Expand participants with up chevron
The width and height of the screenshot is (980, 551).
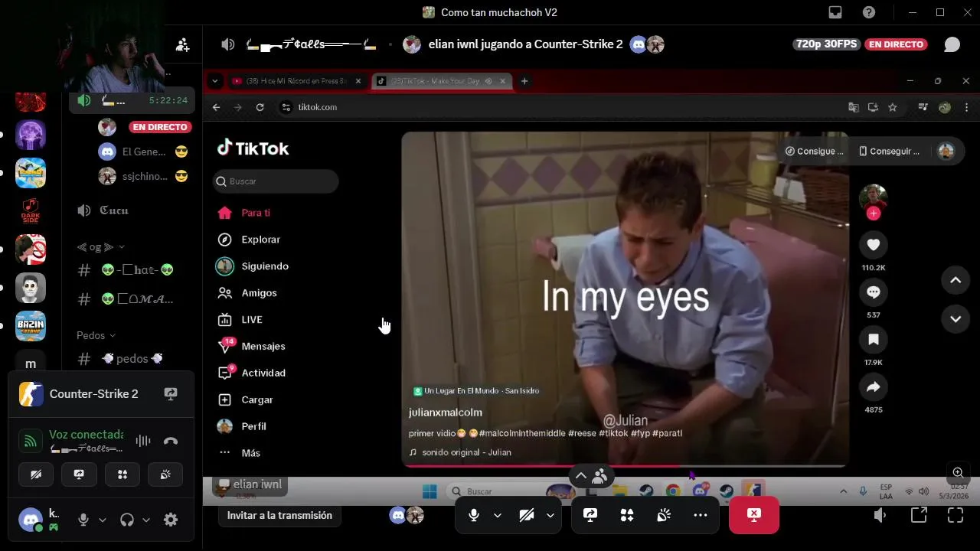coord(581,476)
